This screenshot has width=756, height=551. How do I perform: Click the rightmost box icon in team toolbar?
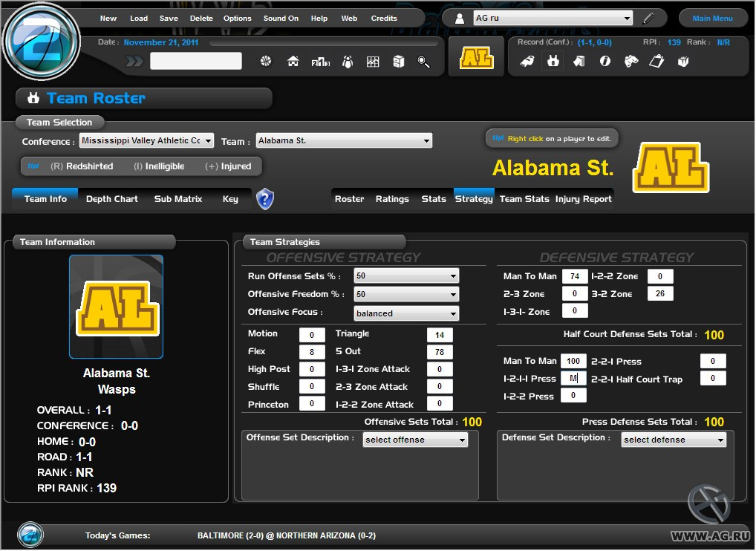(x=683, y=61)
